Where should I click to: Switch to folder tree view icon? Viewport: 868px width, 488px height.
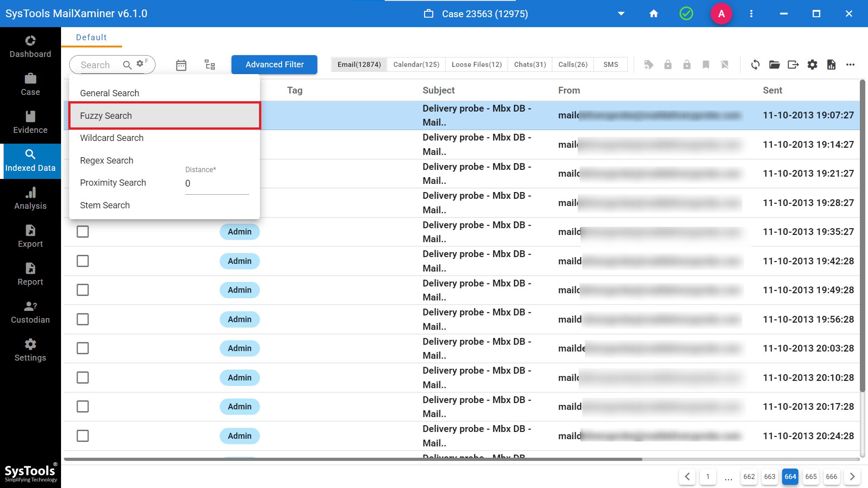210,65
